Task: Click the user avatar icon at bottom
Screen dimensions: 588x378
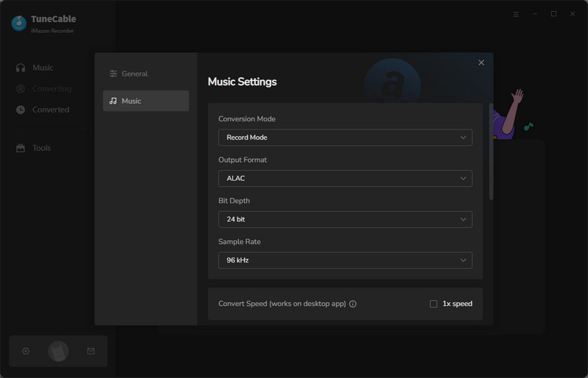Action: point(58,352)
